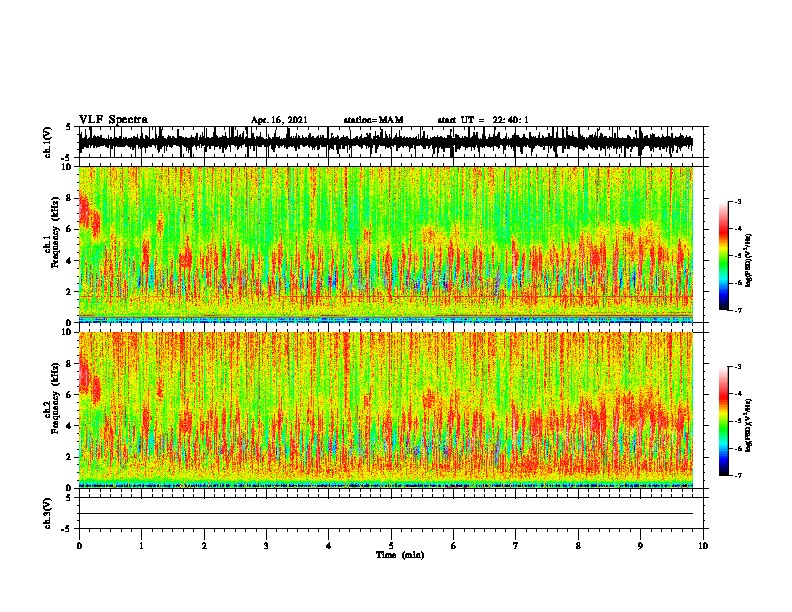Click the 'station=MAM' label

coord(373,120)
